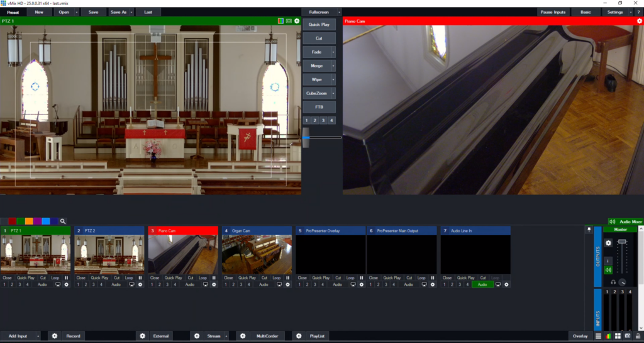Click the monitor icon on Organ Cam tile
This screenshot has width=644, height=343.
(279, 284)
